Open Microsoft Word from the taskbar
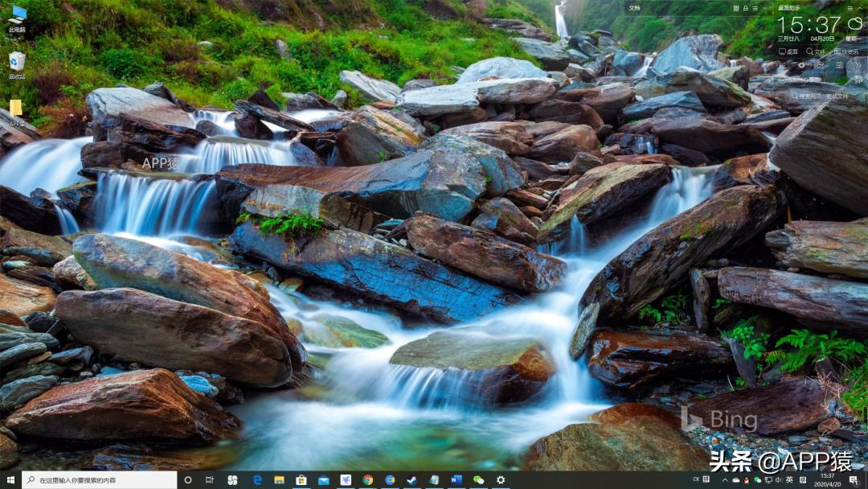Screen dimensions: 868x489 point(457,480)
